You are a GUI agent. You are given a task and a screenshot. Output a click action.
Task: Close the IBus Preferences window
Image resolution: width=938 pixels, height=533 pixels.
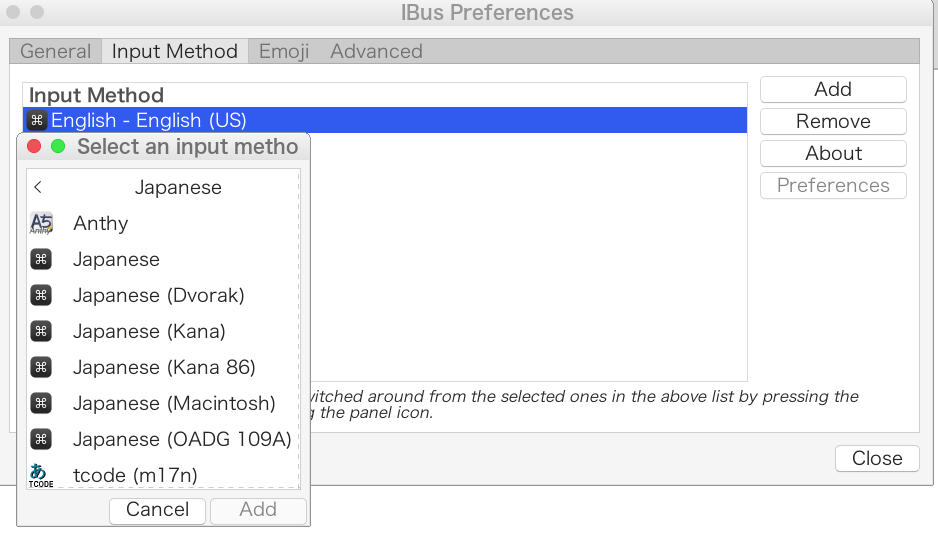point(877,458)
